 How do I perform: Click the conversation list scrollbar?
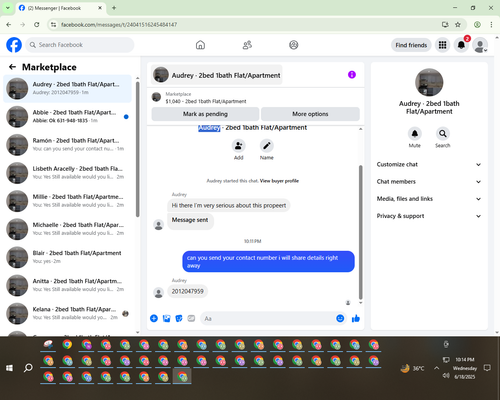(x=138, y=149)
